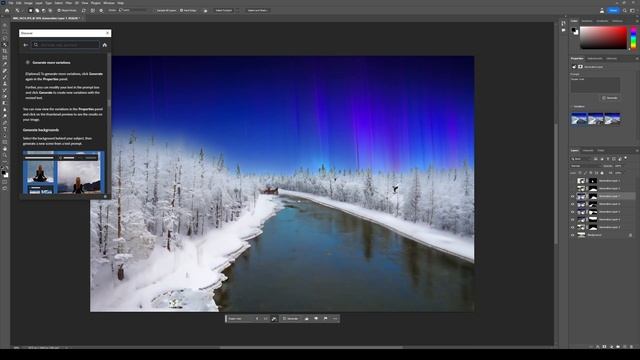Select the Move tool in toolbar

[5, 25]
